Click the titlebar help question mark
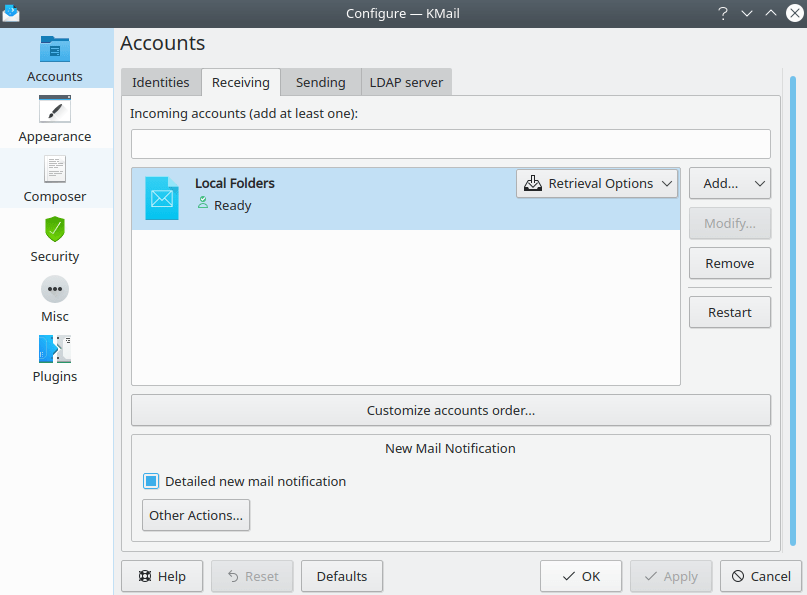Image resolution: width=807 pixels, height=595 pixels. click(723, 13)
